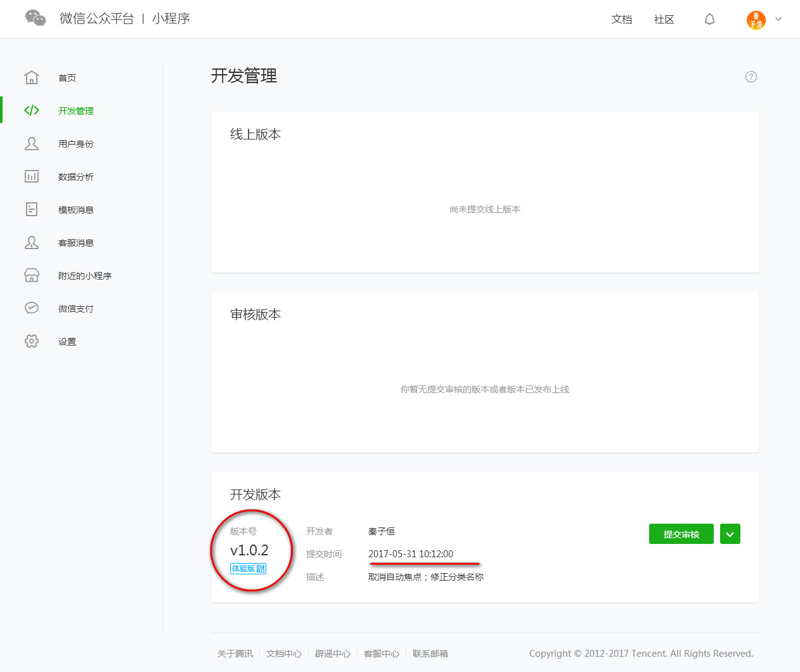The image size is (800, 672).
Task: Click the chart icon beside 数据分析
Action: (32, 176)
